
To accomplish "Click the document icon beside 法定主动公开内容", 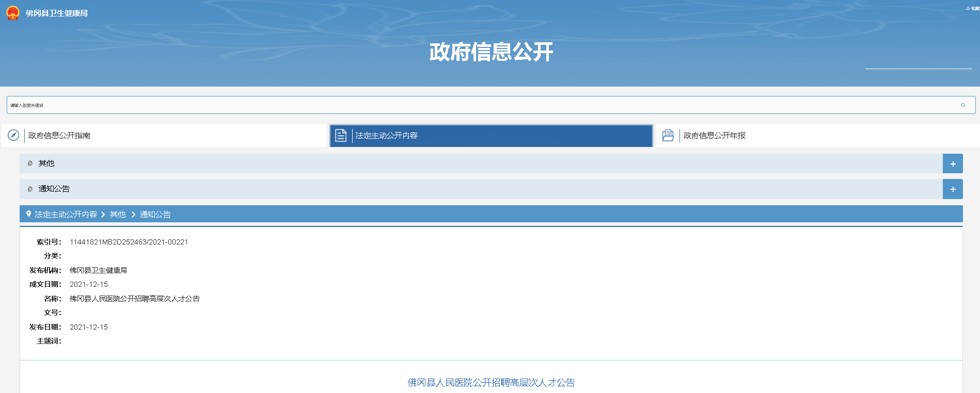I will point(341,136).
